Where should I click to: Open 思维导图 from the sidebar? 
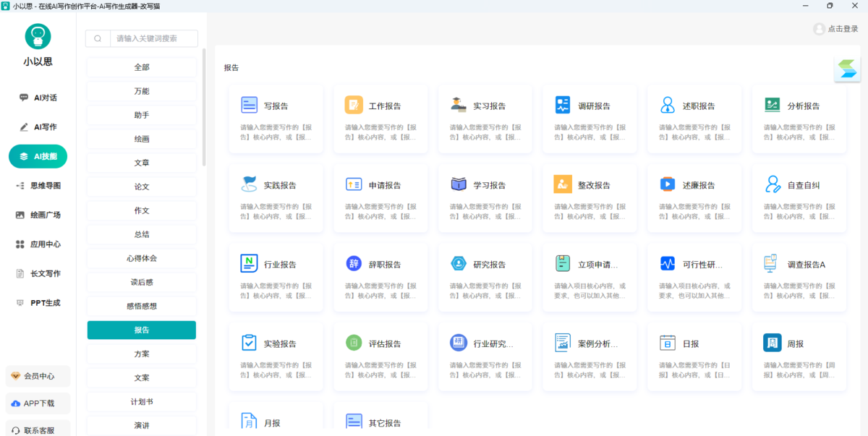point(38,185)
